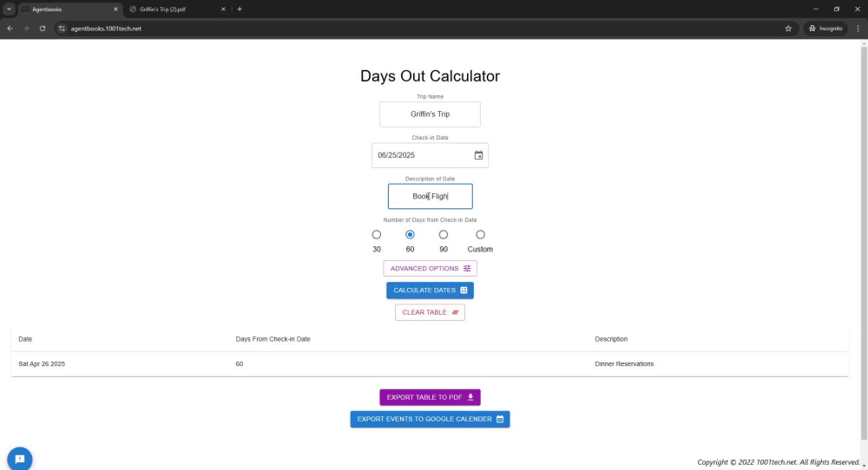Select the Custom days radio button
The height and width of the screenshot is (470, 868).
pyautogui.click(x=480, y=234)
